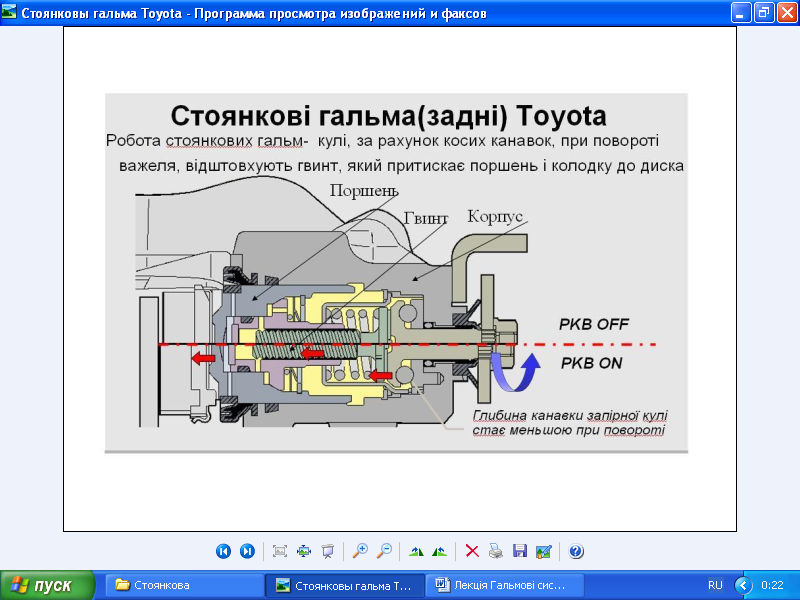800x600 pixels.
Task: Check the 0:22 clock
Action: 772,585
